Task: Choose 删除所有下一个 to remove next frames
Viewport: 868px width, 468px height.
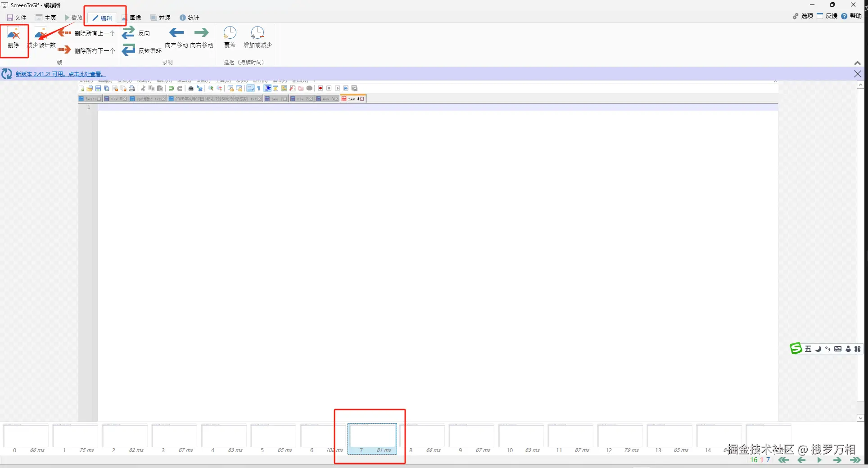Action: click(86, 50)
